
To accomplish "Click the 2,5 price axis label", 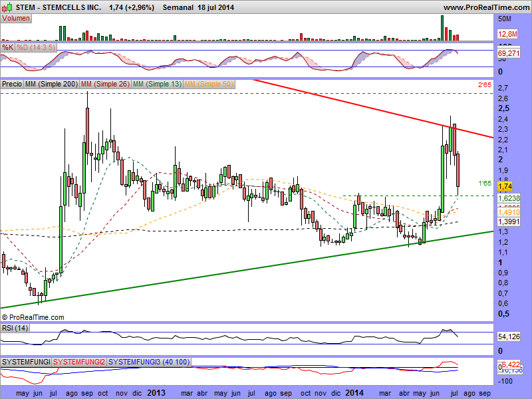I will point(503,108).
